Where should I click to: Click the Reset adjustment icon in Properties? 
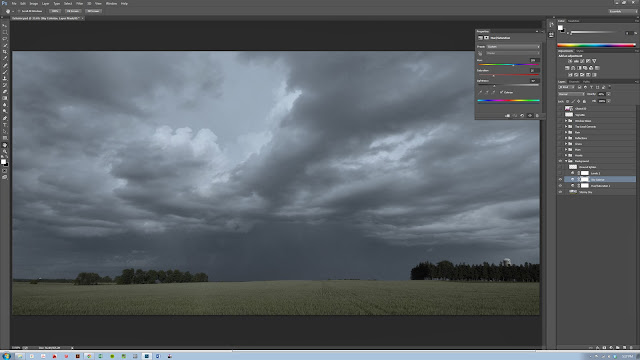point(522,116)
